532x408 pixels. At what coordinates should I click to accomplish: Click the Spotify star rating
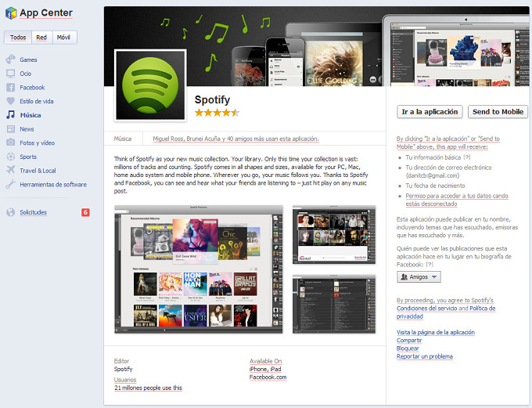click(217, 113)
